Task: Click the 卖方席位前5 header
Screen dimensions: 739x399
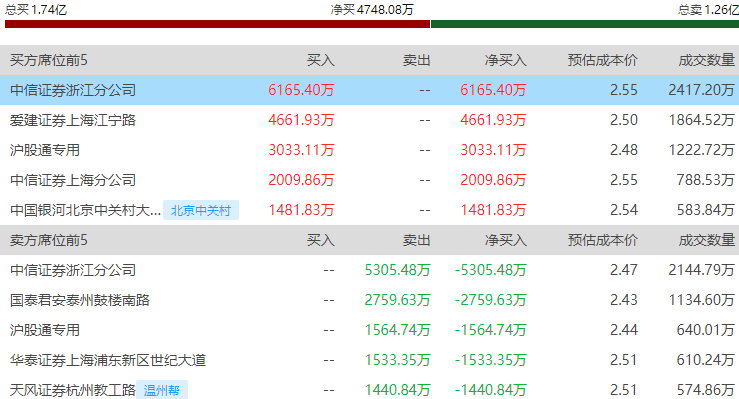Action: [x=49, y=240]
